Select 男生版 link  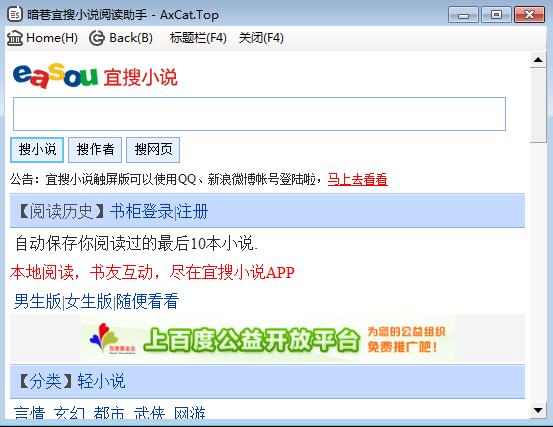pos(38,301)
